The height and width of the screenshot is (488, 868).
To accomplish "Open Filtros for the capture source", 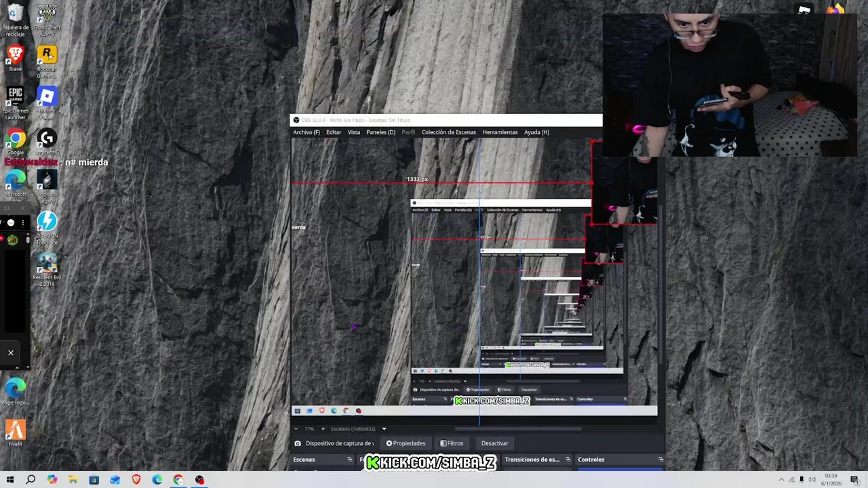I will click(x=452, y=443).
